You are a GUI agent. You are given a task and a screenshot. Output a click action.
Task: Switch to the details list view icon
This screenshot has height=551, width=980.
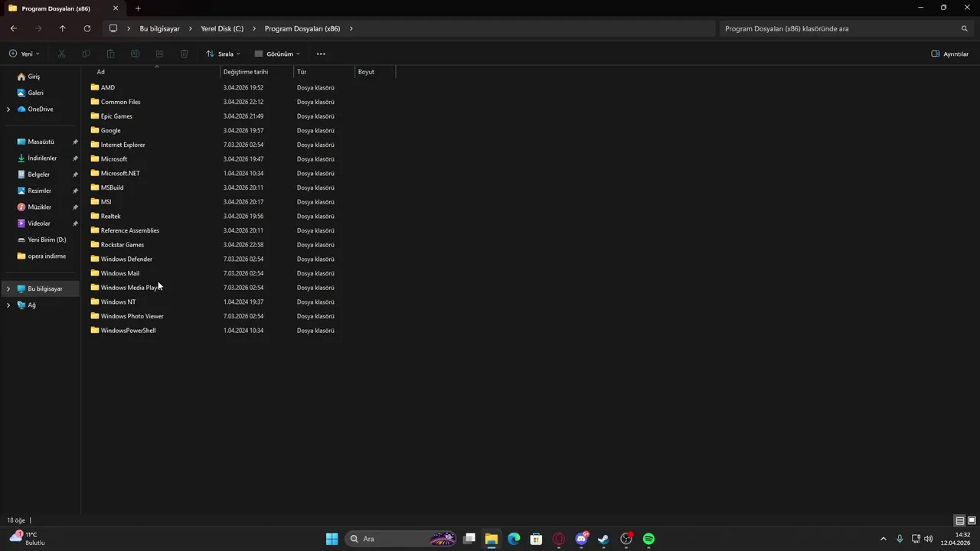click(959, 520)
